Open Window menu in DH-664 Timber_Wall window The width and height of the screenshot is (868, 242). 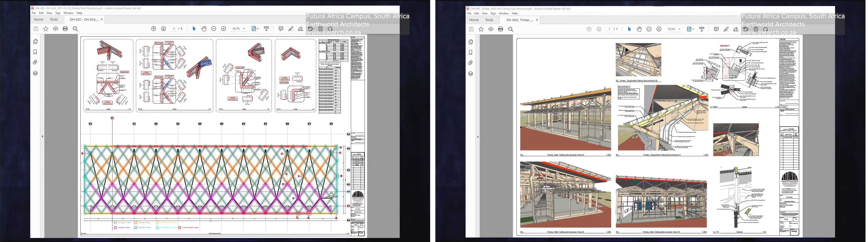(504, 13)
